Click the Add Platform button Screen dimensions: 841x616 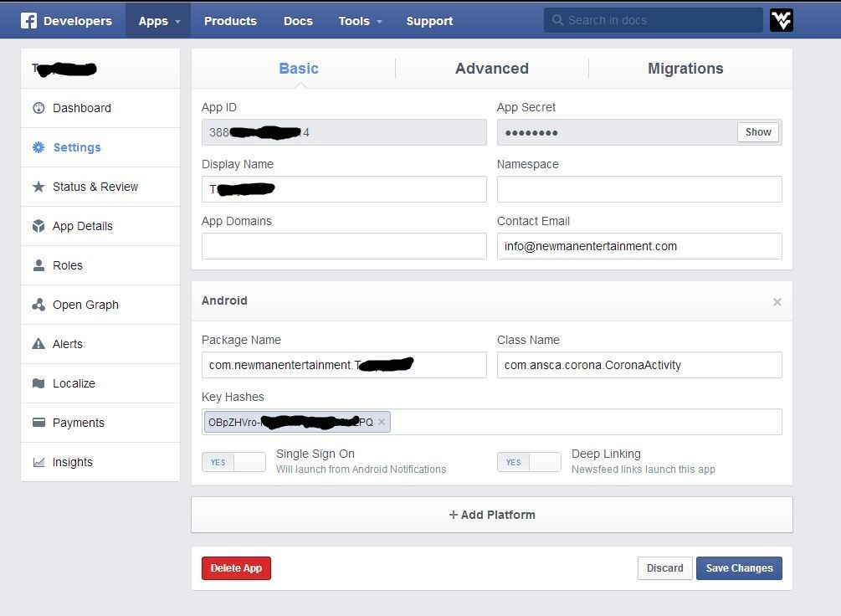pos(492,515)
